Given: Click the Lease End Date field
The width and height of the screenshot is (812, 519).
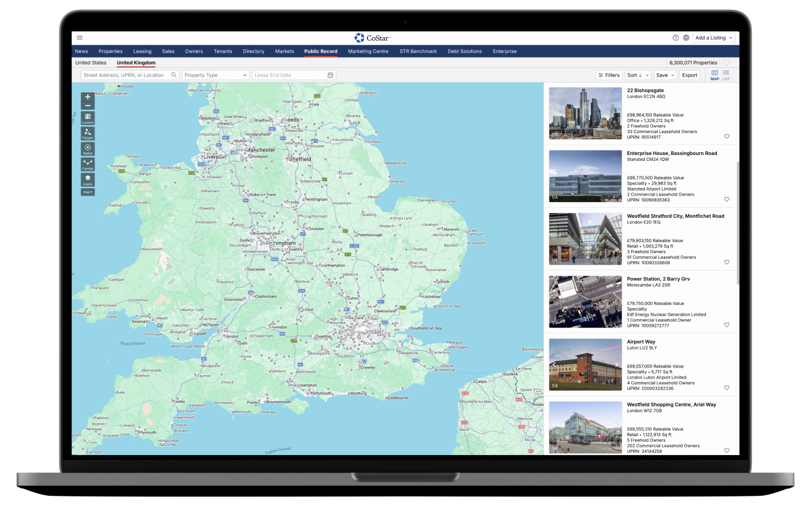Looking at the screenshot, I should point(294,75).
